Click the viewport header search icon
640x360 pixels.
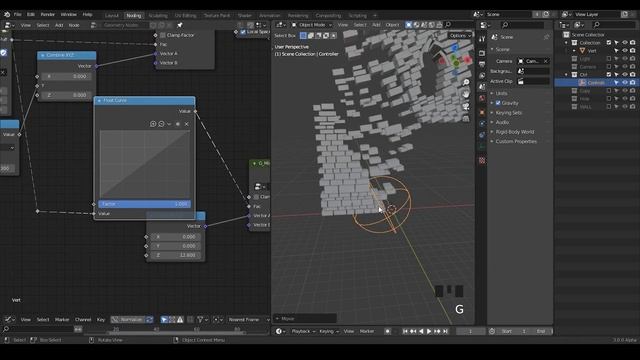point(448,25)
